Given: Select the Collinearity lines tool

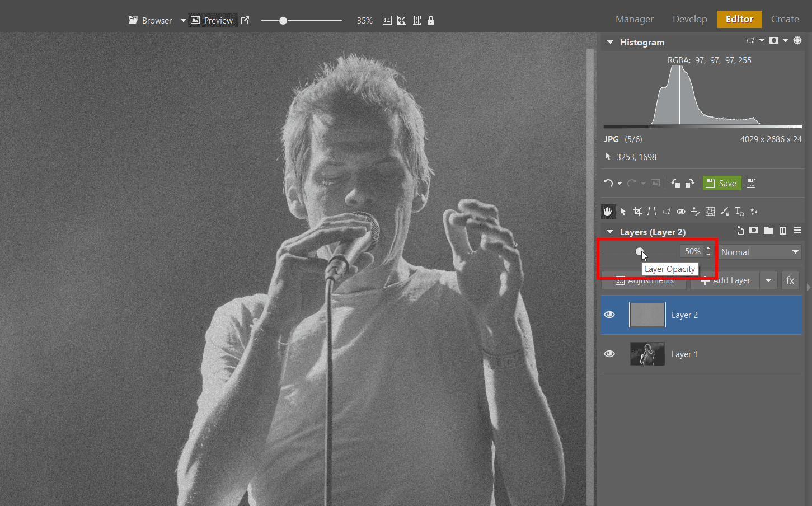Looking at the screenshot, I should [x=652, y=212].
